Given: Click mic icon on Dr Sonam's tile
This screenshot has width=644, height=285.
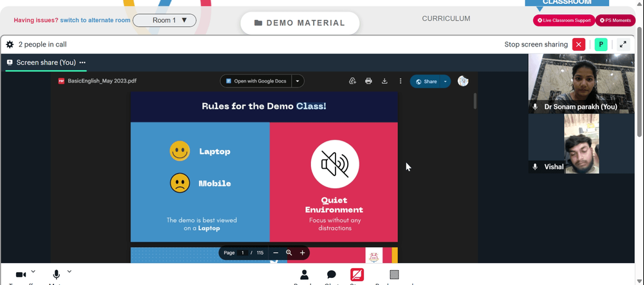Looking at the screenshot, I should tap(535, 107).
